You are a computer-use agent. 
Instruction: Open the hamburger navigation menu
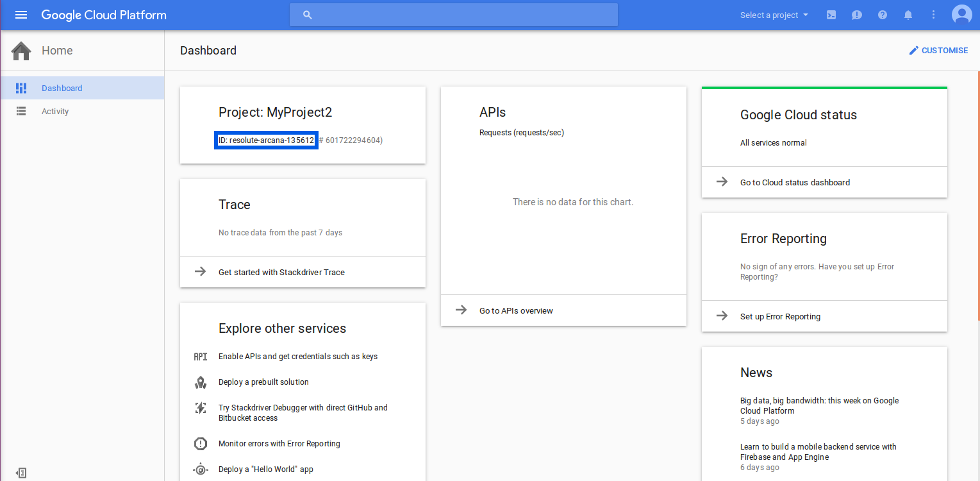pos(21,15)
